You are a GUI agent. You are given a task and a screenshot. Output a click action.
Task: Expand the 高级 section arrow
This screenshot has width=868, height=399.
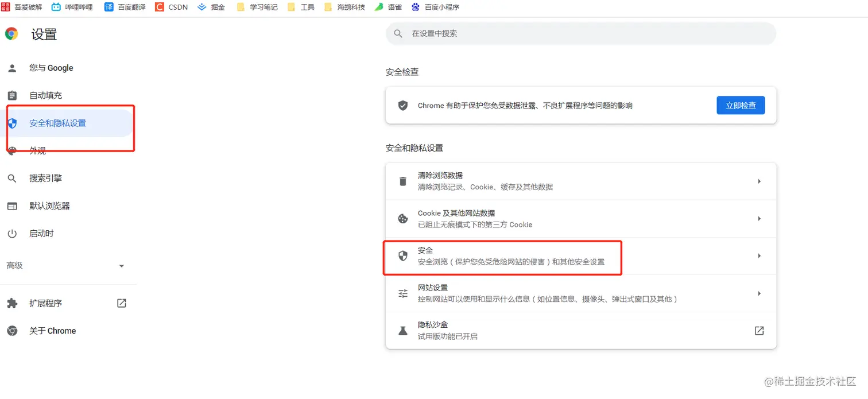[x=121, y=266]
